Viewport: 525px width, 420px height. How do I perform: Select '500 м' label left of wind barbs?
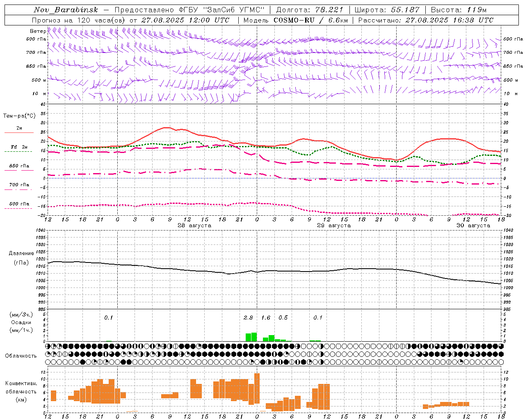pos(39,80)
